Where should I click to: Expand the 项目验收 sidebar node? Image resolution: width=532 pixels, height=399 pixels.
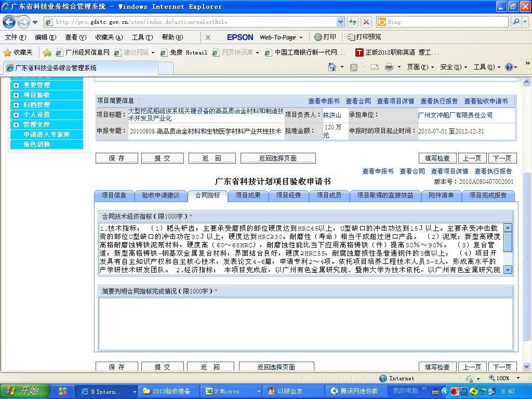point(16,95)
